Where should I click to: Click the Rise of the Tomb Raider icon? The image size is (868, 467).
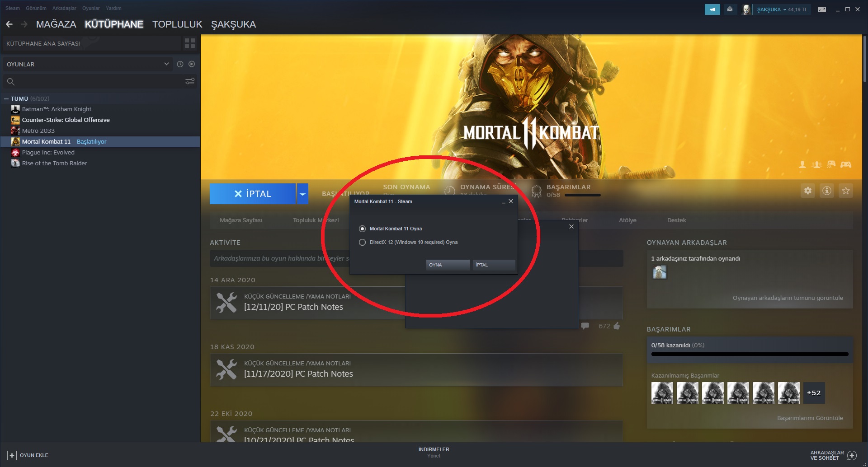click(x=15, y=163)
